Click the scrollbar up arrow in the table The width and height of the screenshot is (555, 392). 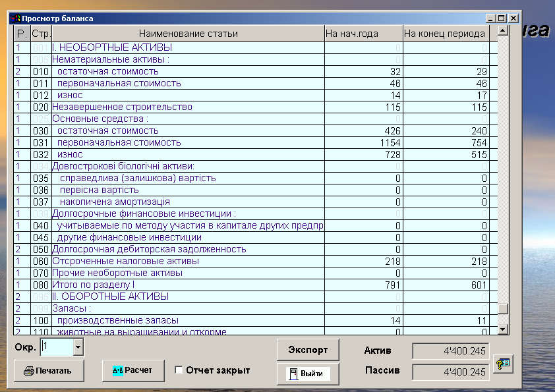[503, 30]
